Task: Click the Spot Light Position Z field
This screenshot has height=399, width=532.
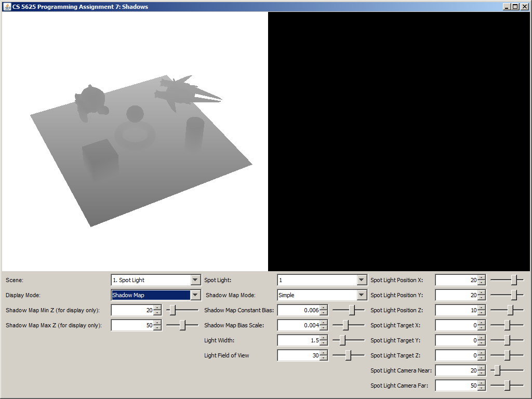Action: (456, 310)
